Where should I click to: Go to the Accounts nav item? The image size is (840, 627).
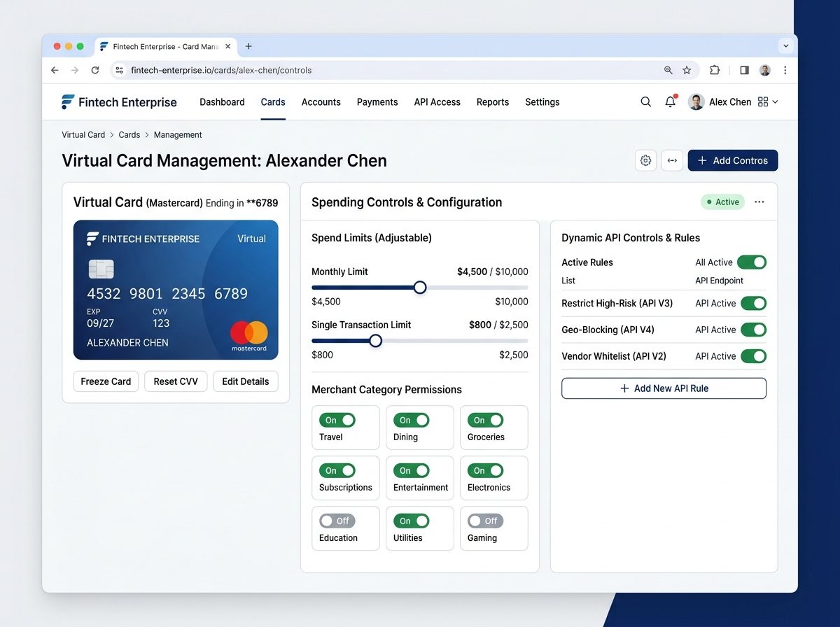pyautogui.click(x=321, y=102)
